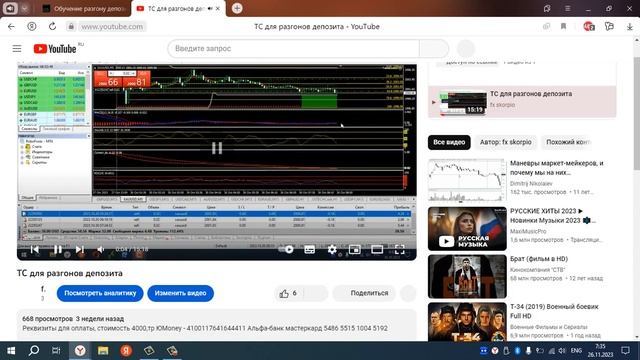Open Task View on the taskbar

[56, 351]
